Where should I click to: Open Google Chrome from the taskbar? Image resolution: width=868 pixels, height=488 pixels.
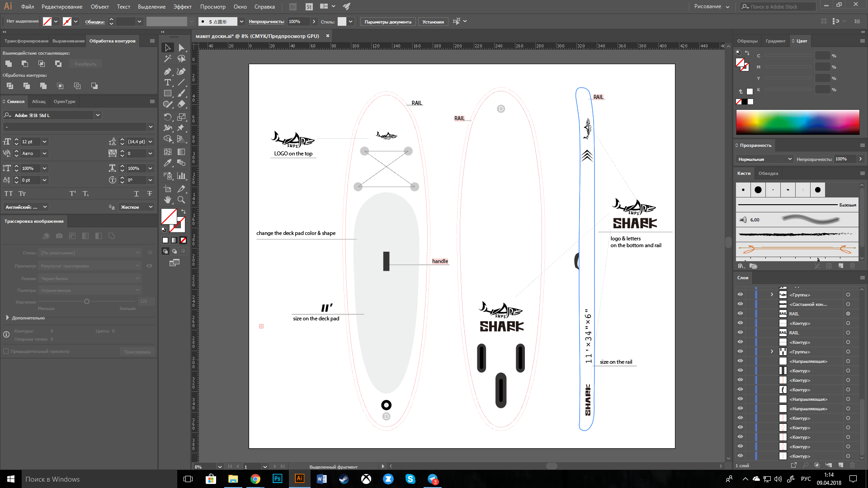click(255, 479)
